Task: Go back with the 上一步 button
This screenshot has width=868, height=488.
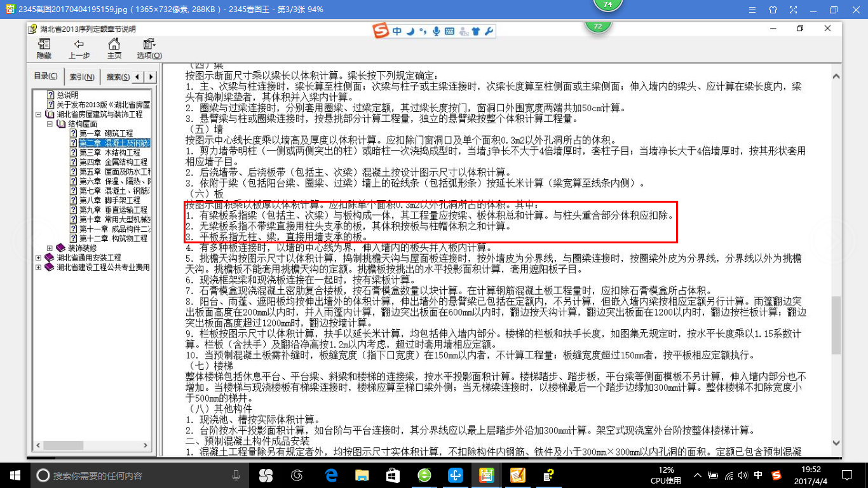Action: (x=79, y=48)
